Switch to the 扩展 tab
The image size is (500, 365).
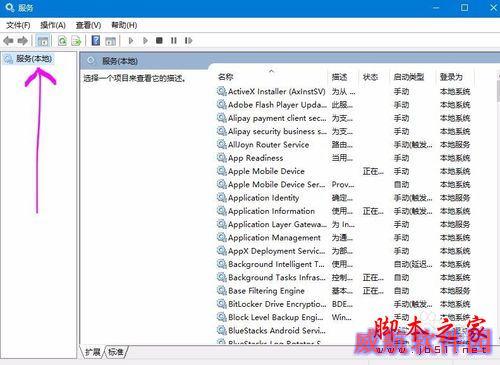[92, 352]
